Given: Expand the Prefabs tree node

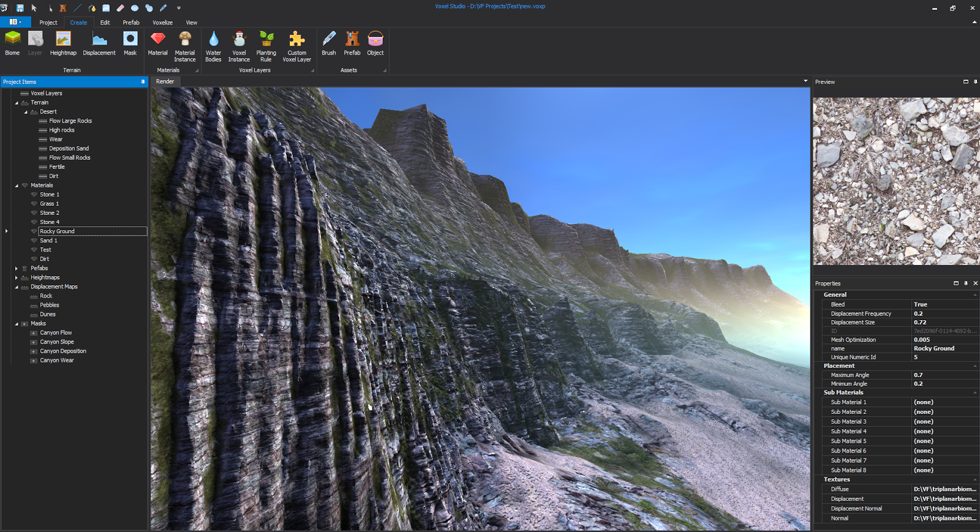Looking at the screenshot, I should (17, 268).
